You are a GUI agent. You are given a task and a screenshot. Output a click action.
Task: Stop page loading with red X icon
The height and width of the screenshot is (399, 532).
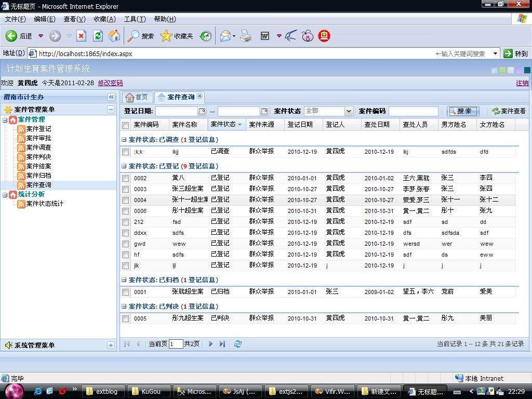[82, 36]
